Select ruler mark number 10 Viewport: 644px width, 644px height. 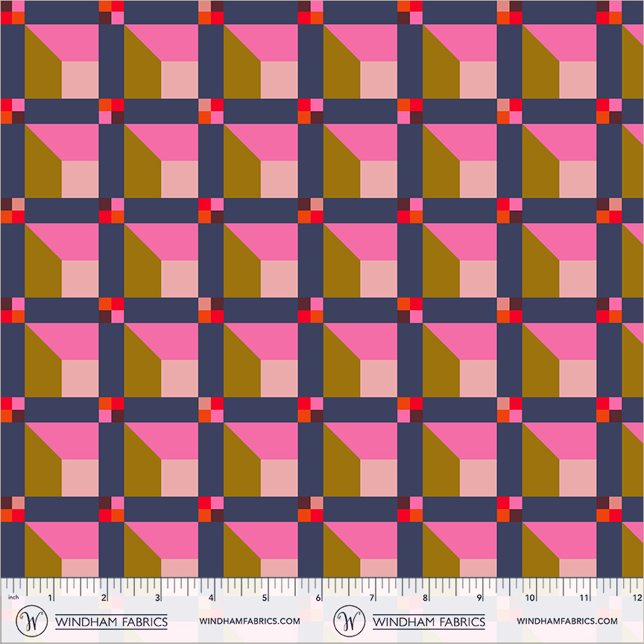coord(530,598)
